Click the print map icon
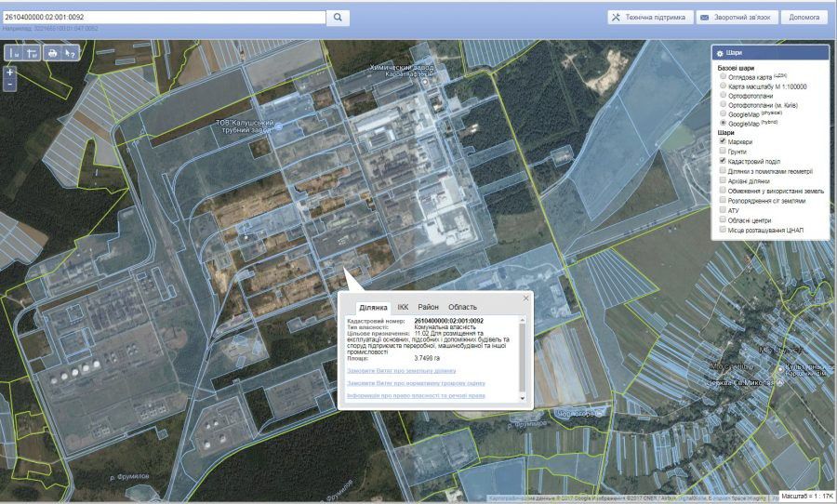The image size is (837, 504). click(x=52, y=53)
